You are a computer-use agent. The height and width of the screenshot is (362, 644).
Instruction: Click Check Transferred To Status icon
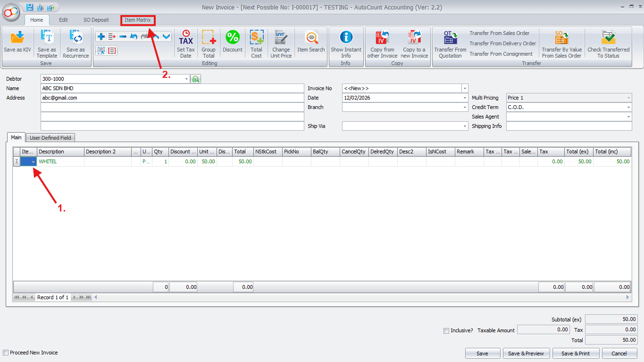point(608,38)
